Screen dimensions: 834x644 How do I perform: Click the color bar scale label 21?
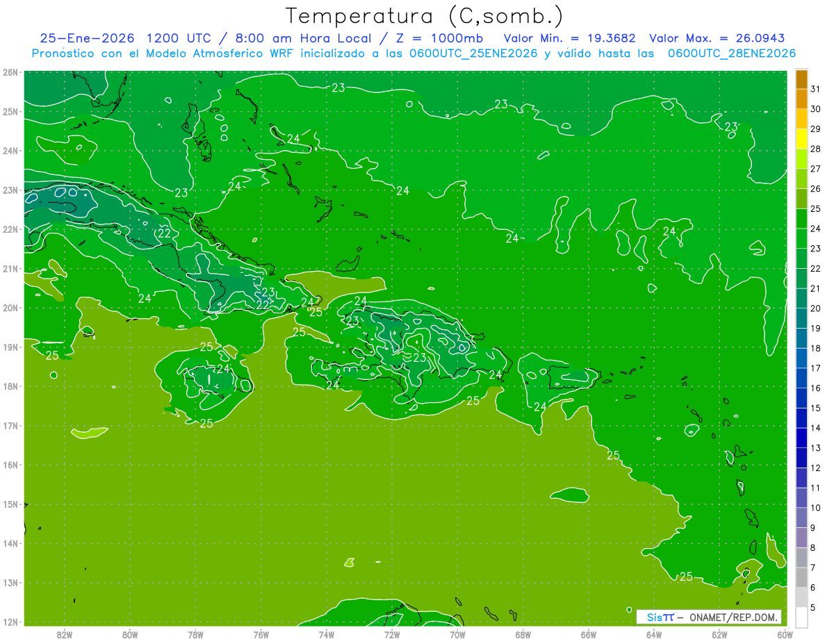click(x=816, y=288)
